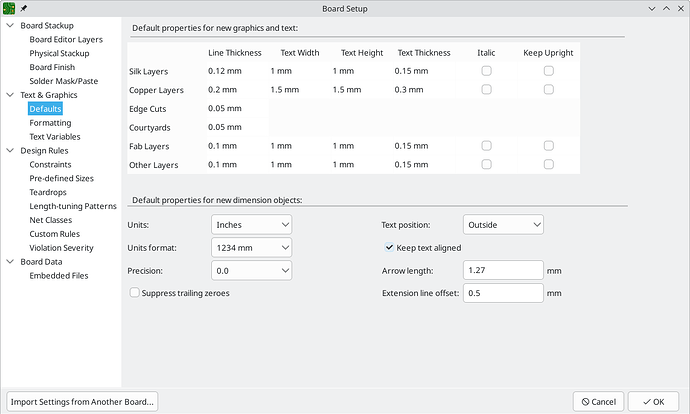Image resolution: width=690 pixels, height=414 pixels.
Task: Open Constraints under Design Rules
Action: [50, 165]
